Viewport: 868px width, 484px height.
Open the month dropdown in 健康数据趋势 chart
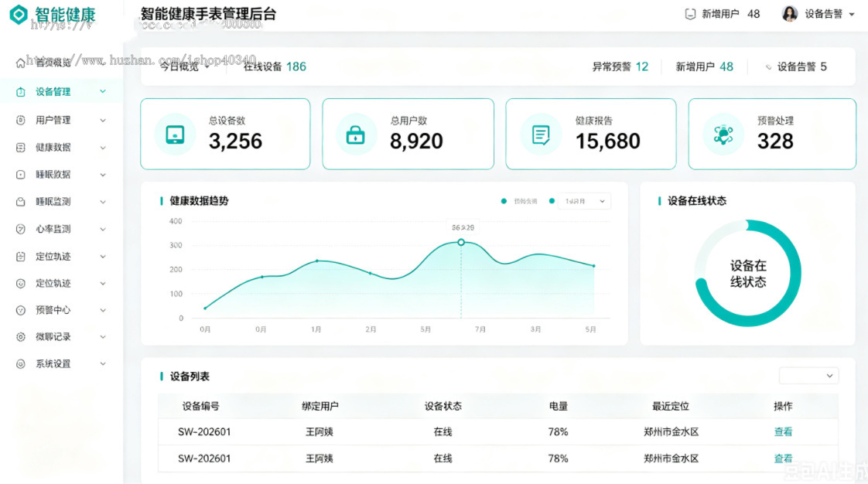tap(585, 201)
